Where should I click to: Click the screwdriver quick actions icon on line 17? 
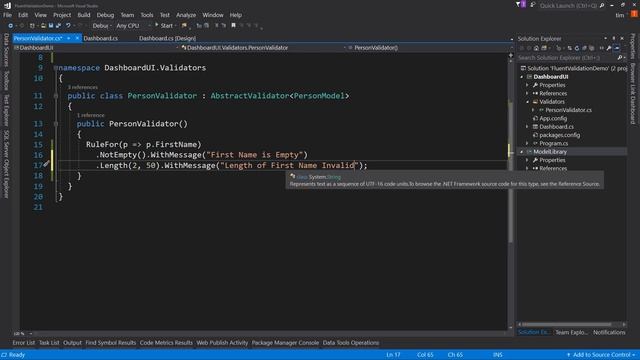pyautogui.click(x=46, y=164)
